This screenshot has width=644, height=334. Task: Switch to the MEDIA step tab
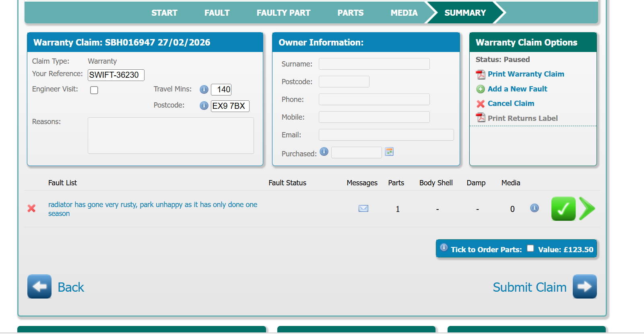click(x=404, y=13)
